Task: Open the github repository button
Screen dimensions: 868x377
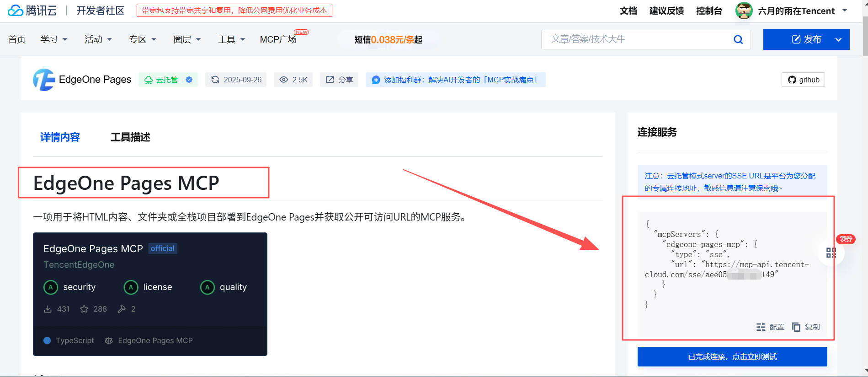Action: [803, 80]
